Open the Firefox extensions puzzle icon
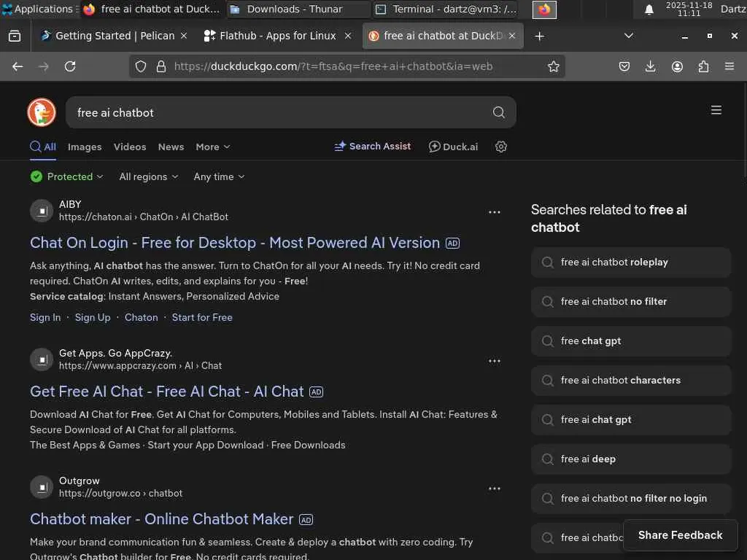Screen dimensions: 747x560 703,66
